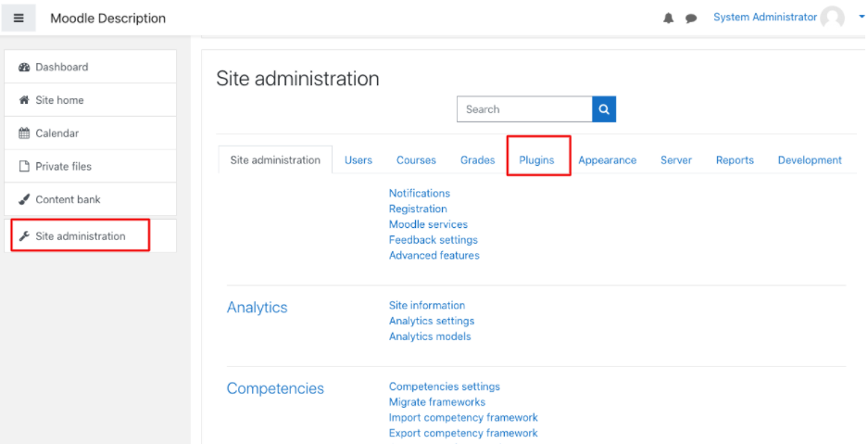
Task: Open the Notifications link
Action: point(419,193)
